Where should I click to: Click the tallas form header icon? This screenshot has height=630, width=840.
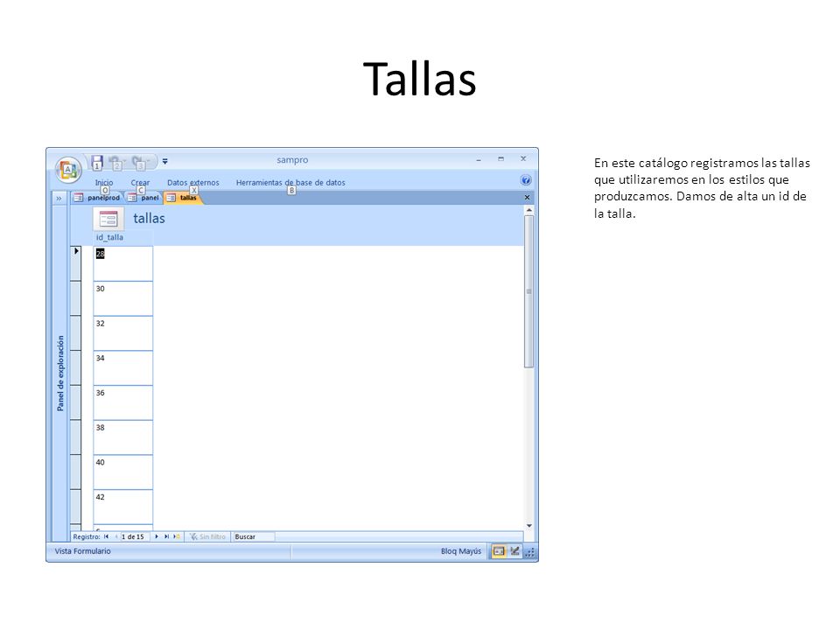(x=108, y=219)
